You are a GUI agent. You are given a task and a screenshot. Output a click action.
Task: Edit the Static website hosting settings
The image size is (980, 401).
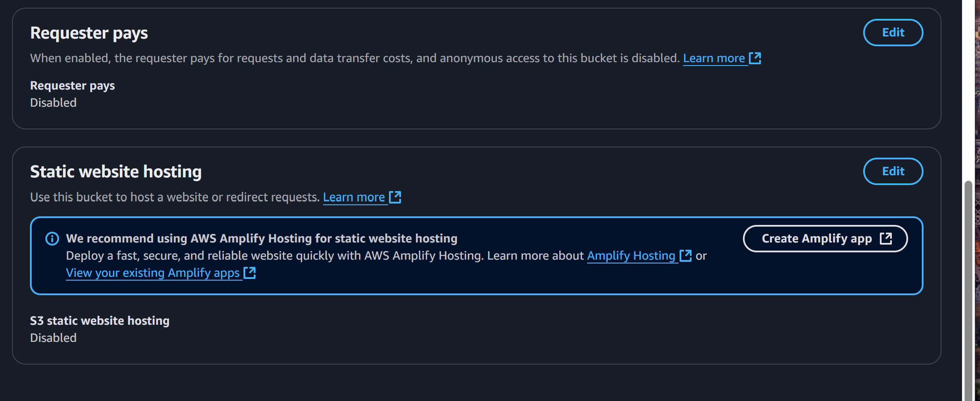(893, 171)
